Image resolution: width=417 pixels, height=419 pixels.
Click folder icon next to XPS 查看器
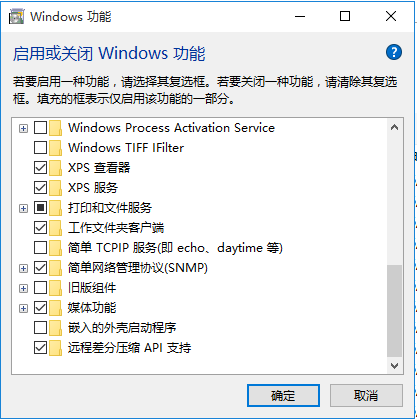pos(55,168)
